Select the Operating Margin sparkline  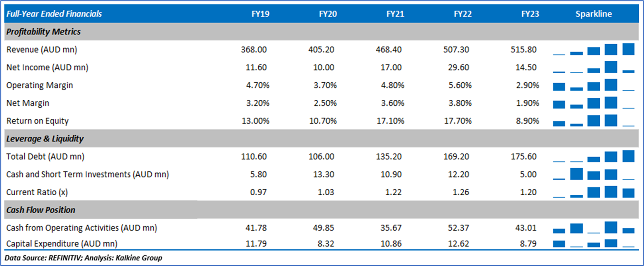[x=594, y=85]
